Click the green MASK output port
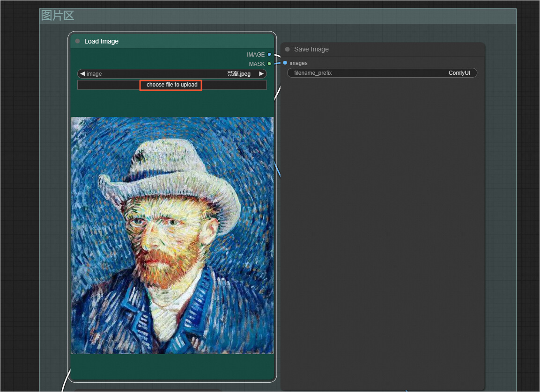Screen dimensions: 540x392 pyautogui.click(x=269, y=64)
